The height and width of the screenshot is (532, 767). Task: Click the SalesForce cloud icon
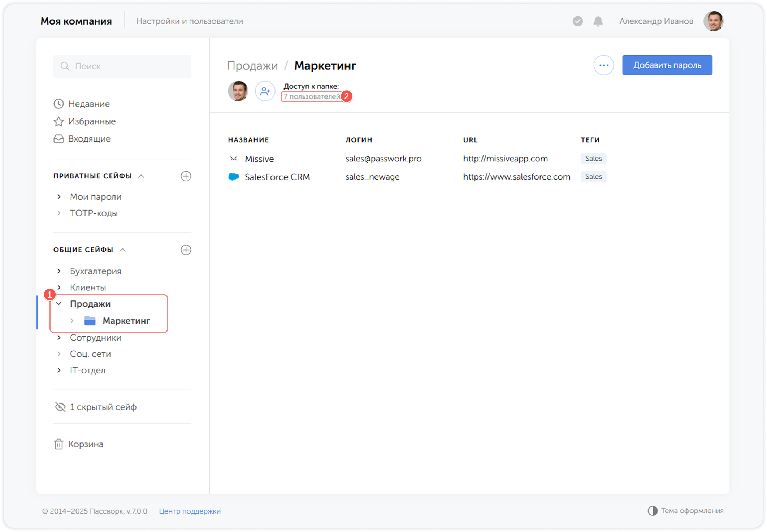coord(234,177)
